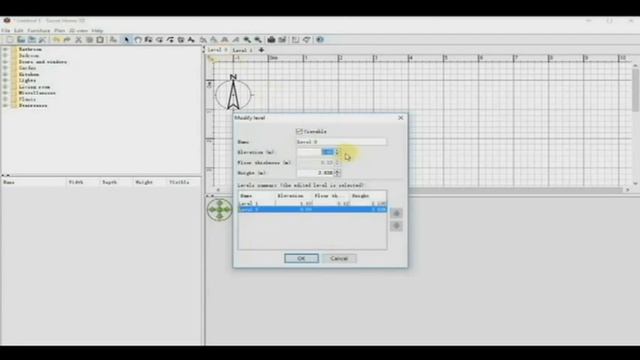Add a new level with plus tab
This screenshot has height=360, width=640.
tap(261, 50)
